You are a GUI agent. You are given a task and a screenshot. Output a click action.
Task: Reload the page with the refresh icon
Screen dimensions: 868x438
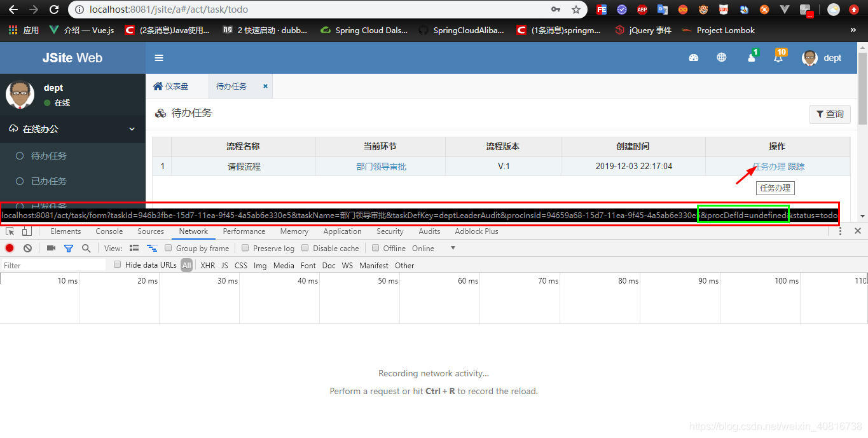tap(54, 10)
